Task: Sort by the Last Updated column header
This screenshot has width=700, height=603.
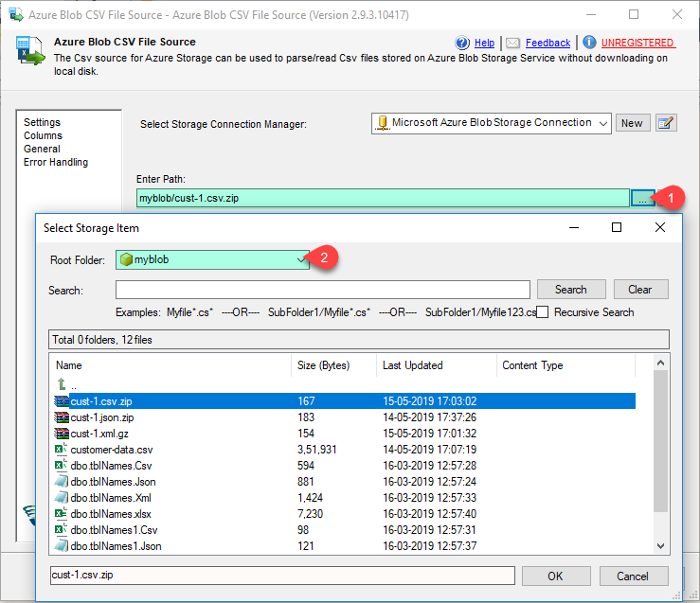Action: point(437,365)
